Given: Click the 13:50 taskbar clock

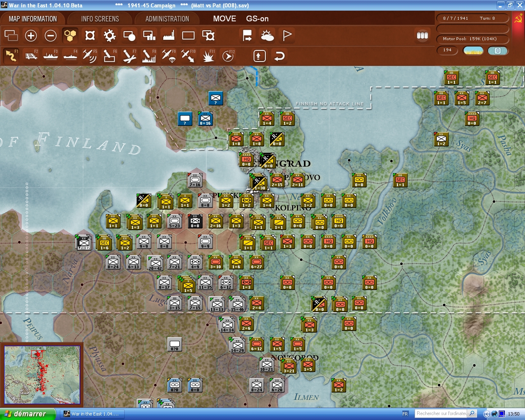Looking at the screenshot, I should coord(514,414).
